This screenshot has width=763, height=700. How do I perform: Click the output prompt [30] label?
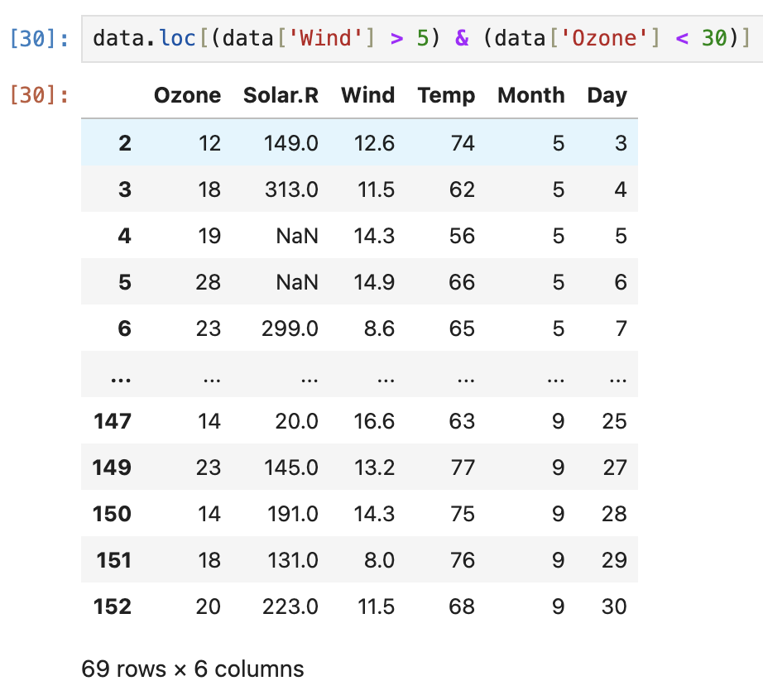(x=40, y=95)
